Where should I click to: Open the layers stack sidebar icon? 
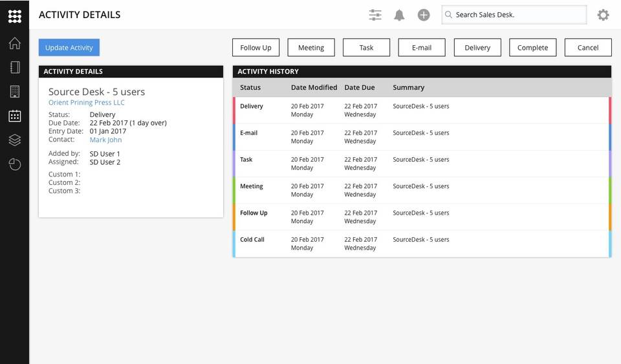point(15,140)
